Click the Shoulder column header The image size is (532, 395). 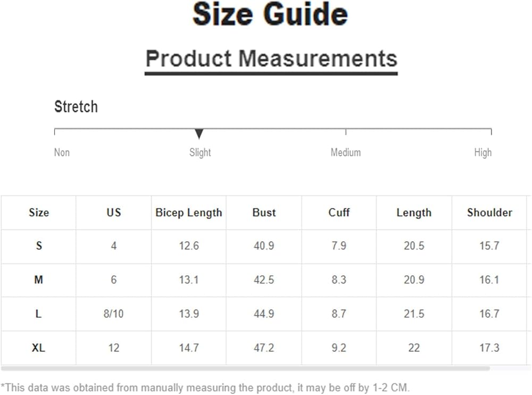(489, 212)
